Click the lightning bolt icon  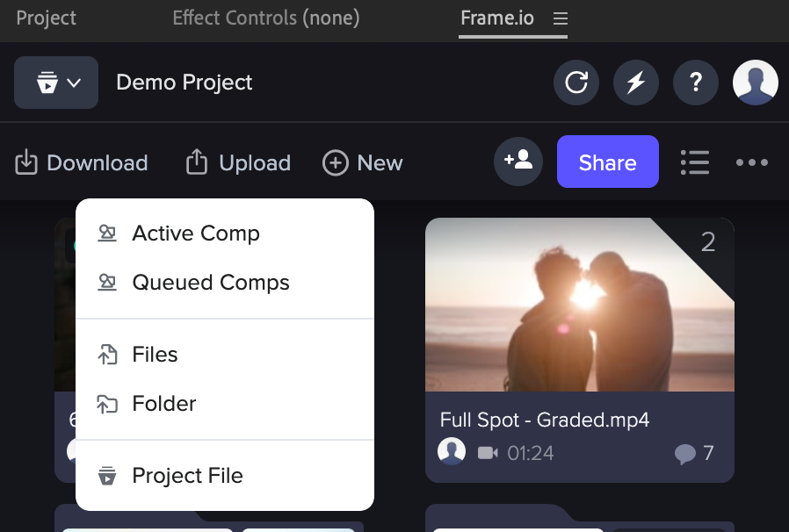pyautogui.click(x=635, y=83)
